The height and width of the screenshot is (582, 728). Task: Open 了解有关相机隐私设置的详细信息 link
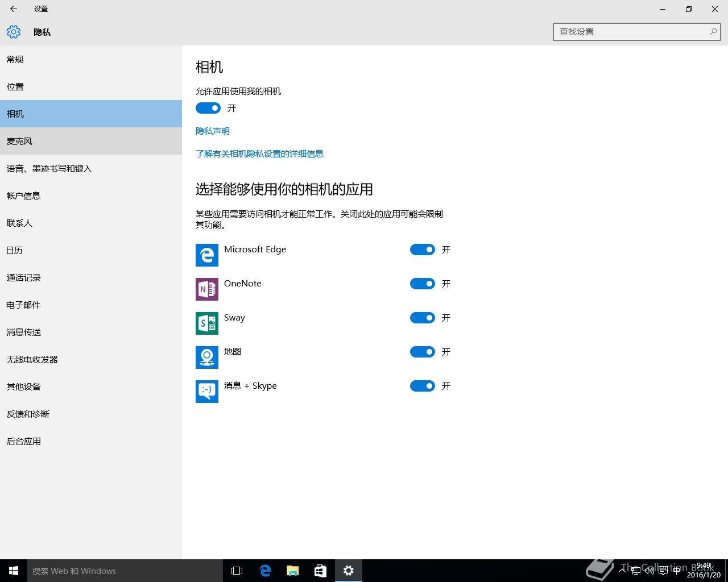pyautogui.click(x=259, y=153)
